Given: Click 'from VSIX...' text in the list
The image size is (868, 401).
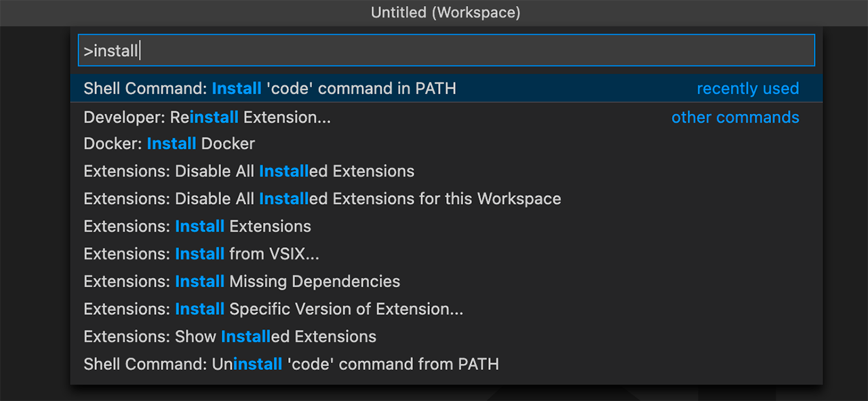Looking at the screenshot, I should coord(274,254).
